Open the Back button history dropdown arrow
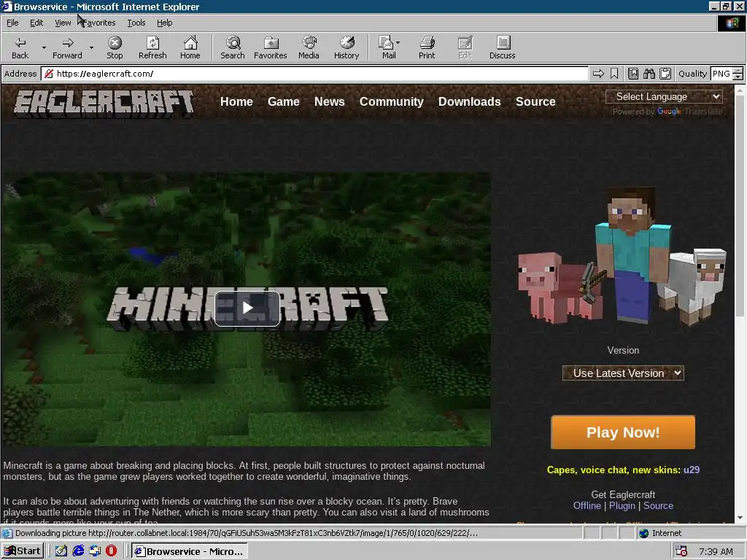The image size is (747, 560). (44, 47)
